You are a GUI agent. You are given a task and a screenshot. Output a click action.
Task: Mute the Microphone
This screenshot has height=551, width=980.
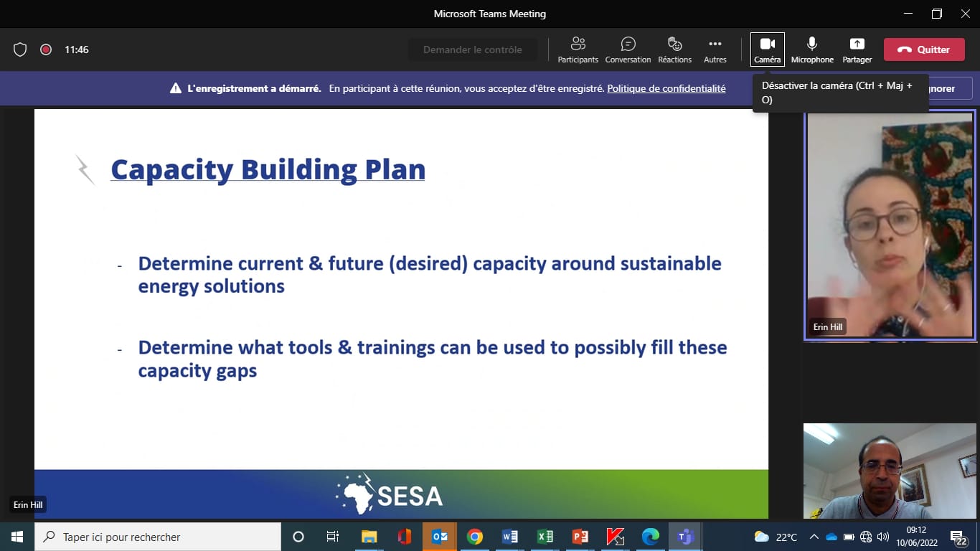tap(812, 50)
